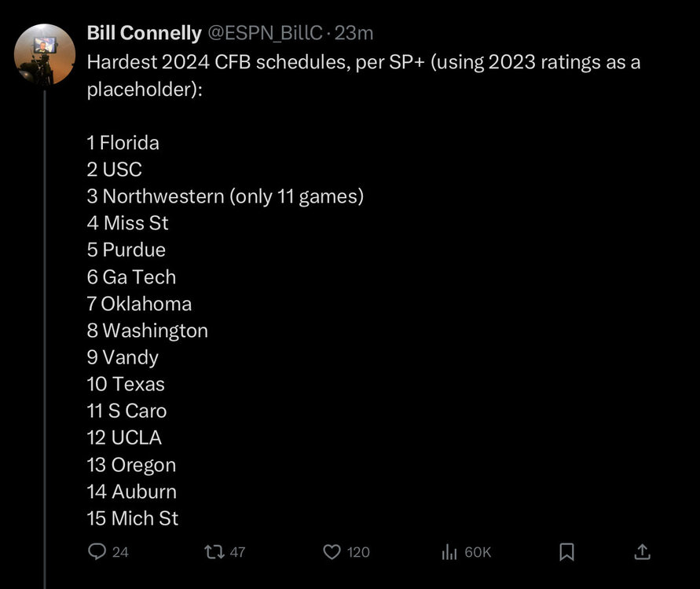Click the 60K views count
Image resolution: width=700 pixels, height=589 pixels.
(x=478, y=552)
